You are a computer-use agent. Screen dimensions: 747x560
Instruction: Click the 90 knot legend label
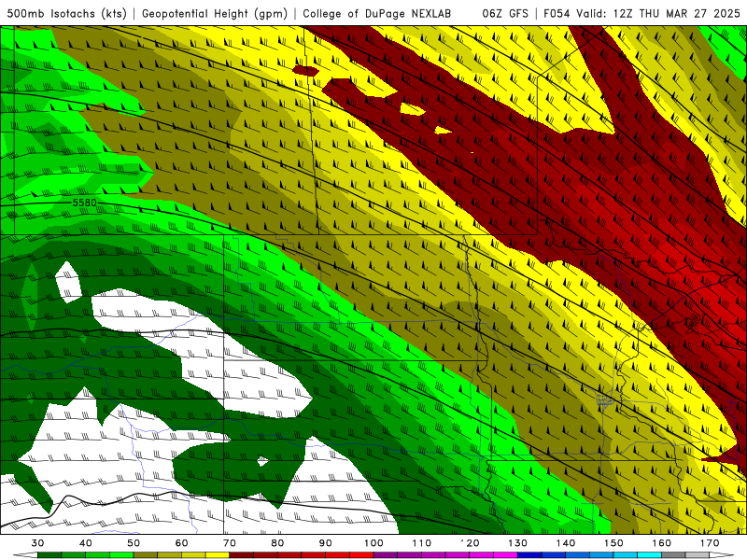(x=325, y=543)
